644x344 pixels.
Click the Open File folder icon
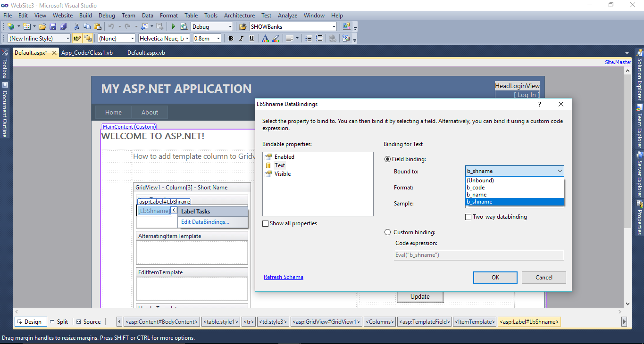tap(42, 27)
